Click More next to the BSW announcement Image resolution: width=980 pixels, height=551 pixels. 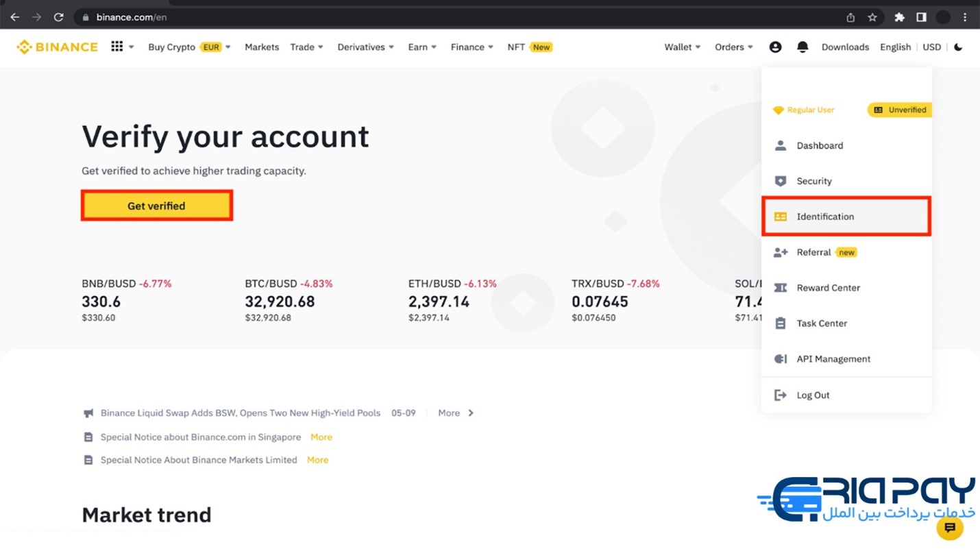click(x=456, y=413)
